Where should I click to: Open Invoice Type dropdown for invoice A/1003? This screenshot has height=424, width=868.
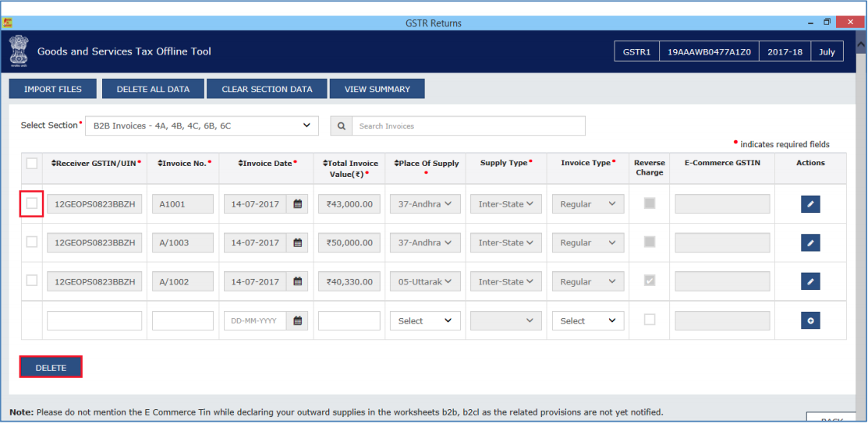(588, 242)
